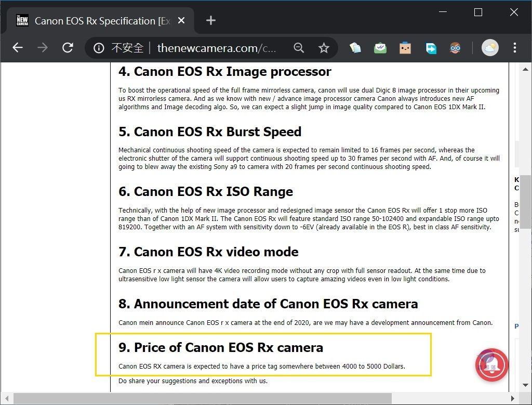This screenshot has height=405, width=532.
Task: Go forward with the forward arrow
Action: pos(43,47)
